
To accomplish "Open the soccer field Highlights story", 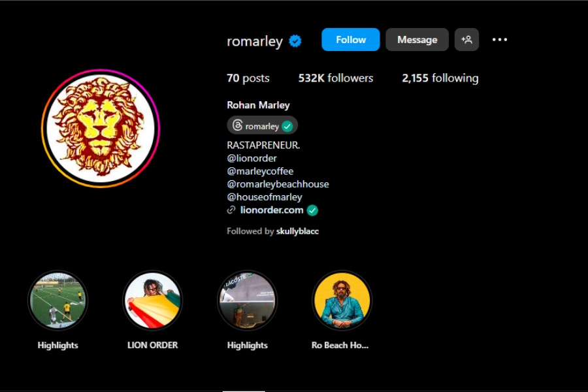I will 57,301.
